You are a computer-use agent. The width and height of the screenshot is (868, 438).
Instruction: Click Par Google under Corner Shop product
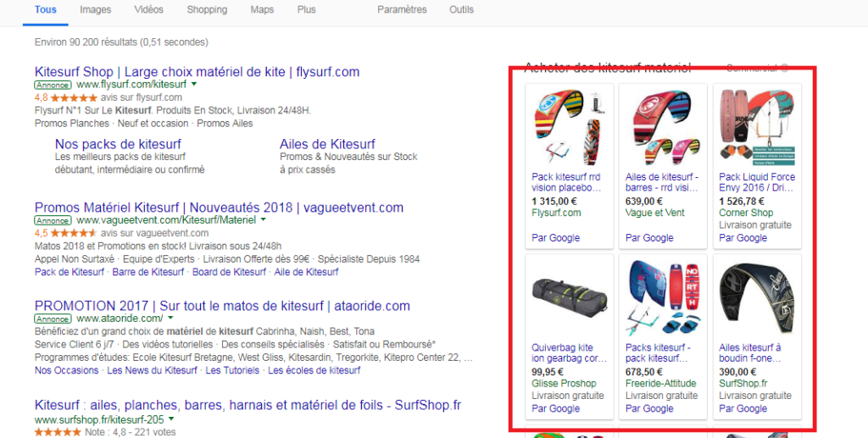point(743,238)
